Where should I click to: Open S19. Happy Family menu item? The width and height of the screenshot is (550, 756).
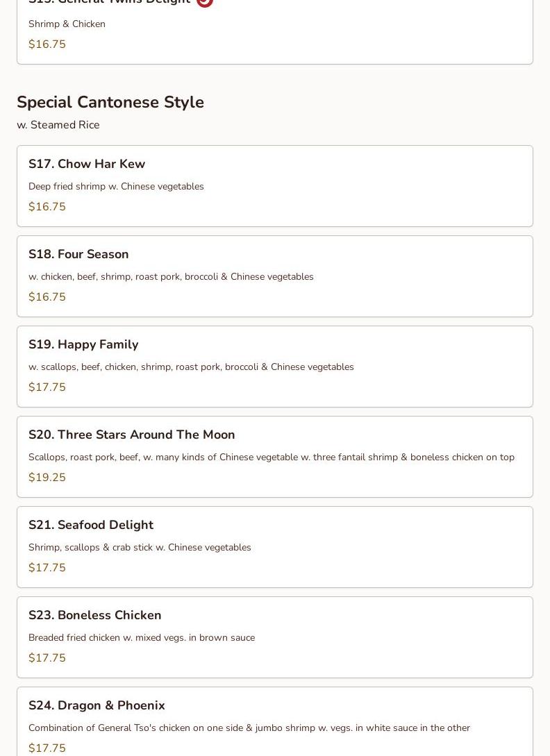click(x=83, y=344)
